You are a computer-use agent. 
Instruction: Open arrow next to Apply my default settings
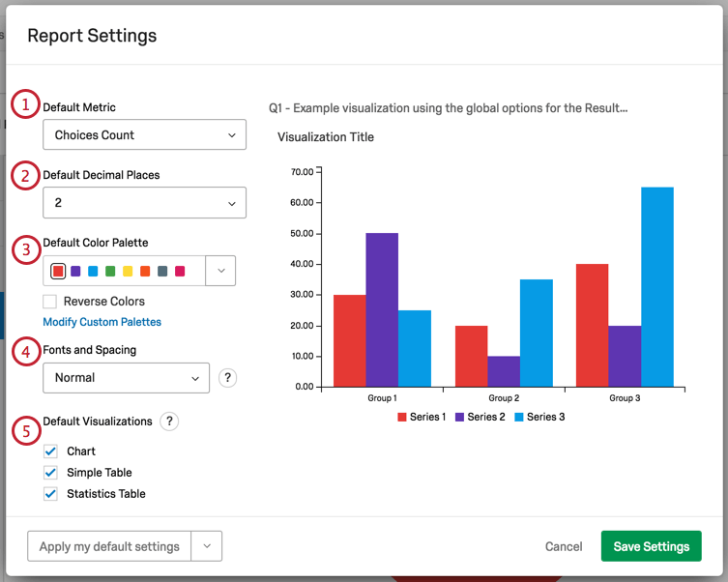tap(207, 546)
